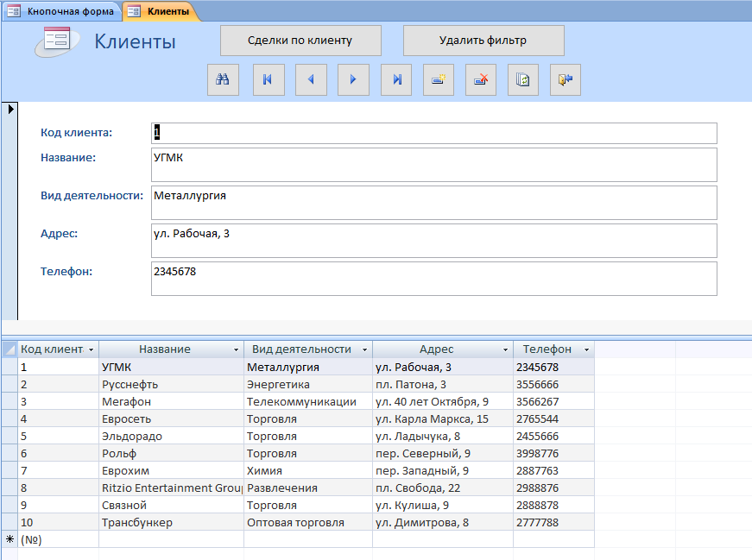The height and width of the screenshot is (560, 752).
Task: Open Название column filter dropdown
Action: click(236, 350)
